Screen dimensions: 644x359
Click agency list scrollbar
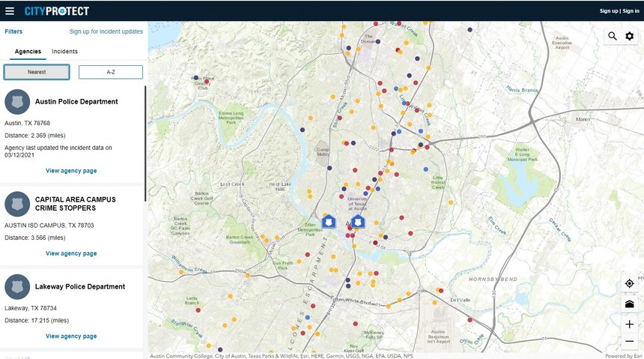tap(145, 143)
